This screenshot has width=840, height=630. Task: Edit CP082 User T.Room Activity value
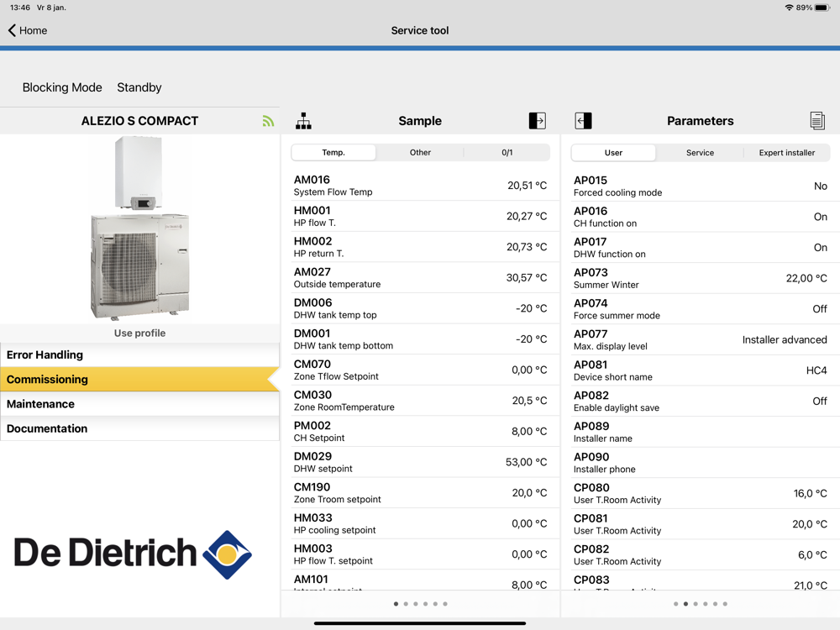(x=812, y=555)
